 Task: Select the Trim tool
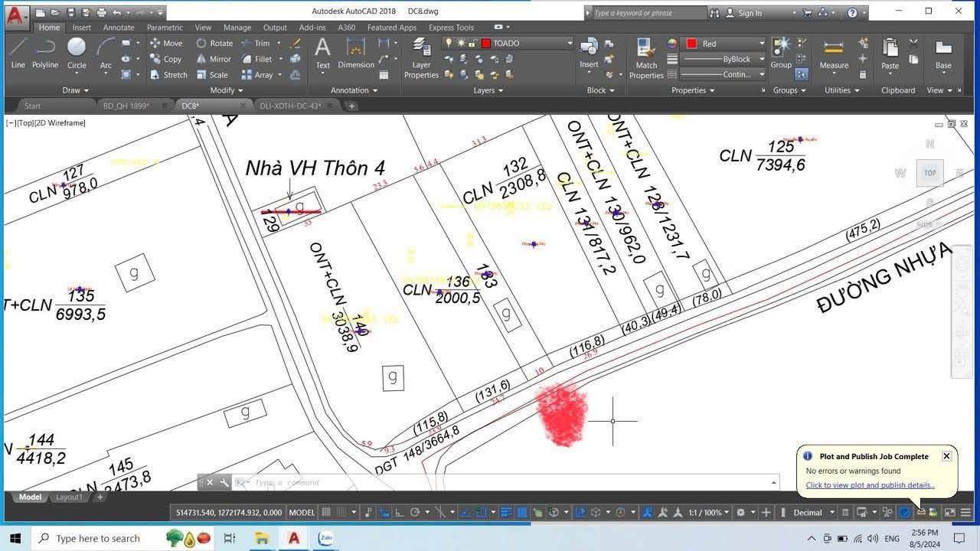coord(260,43)
